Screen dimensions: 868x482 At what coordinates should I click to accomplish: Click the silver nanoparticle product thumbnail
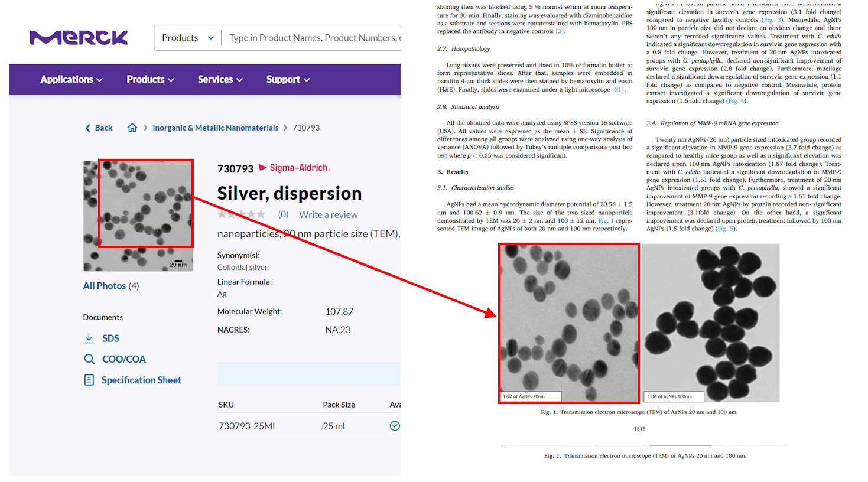click(x=138, y=216)
